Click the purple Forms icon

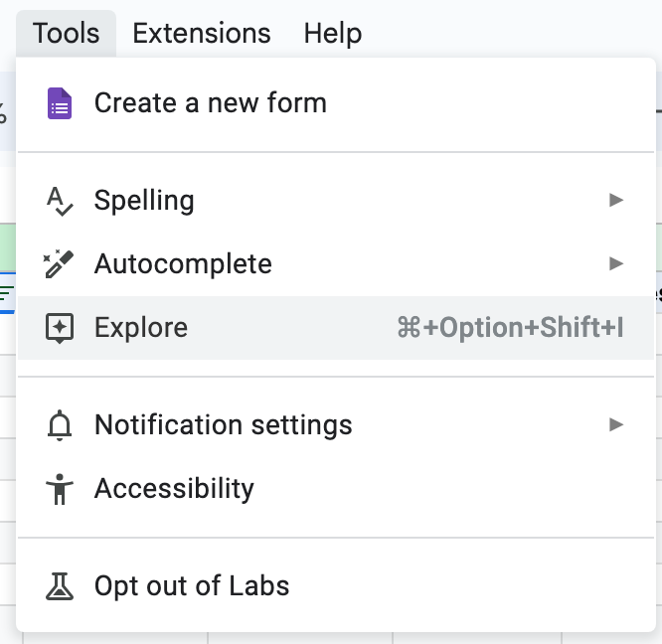[x=60, y=103]
